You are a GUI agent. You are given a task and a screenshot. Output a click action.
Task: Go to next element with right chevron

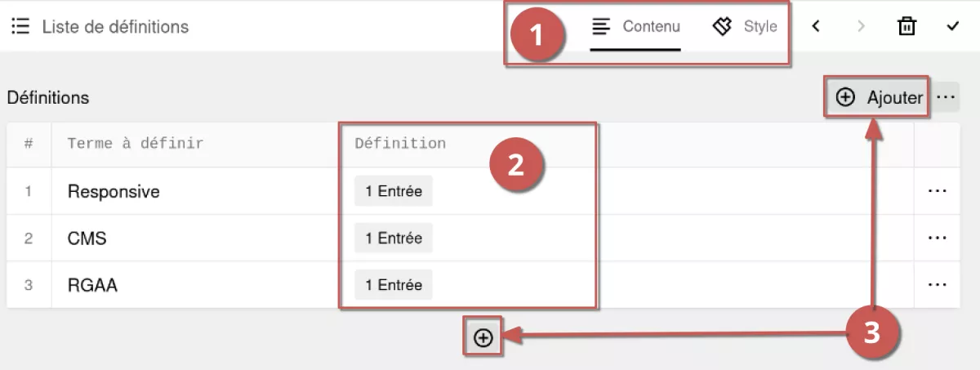[861, 26]
